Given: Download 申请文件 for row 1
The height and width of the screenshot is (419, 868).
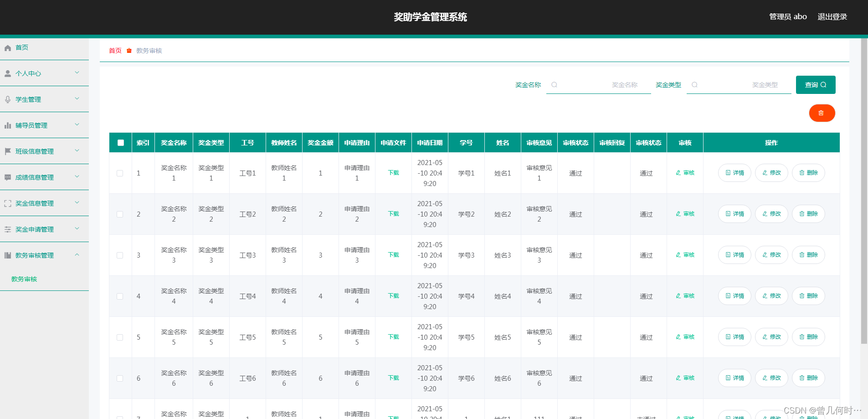Looking at the screenshot, I should click(394, 173).
